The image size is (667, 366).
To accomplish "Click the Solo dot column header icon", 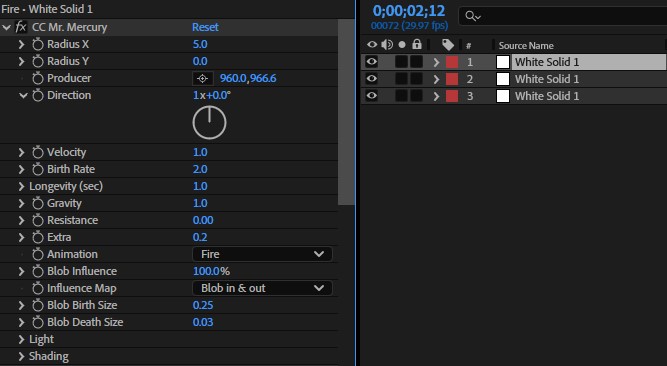I will pos(402,45).
